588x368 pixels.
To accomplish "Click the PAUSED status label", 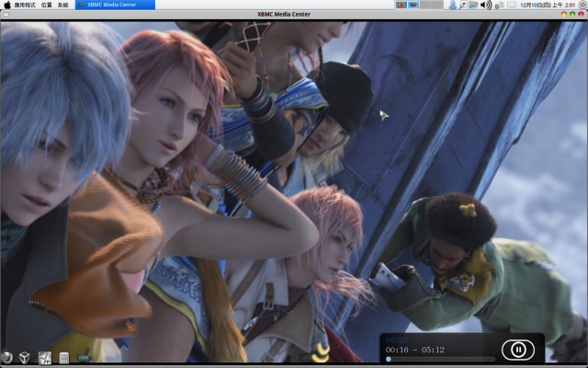I will (x=397, y=340).
